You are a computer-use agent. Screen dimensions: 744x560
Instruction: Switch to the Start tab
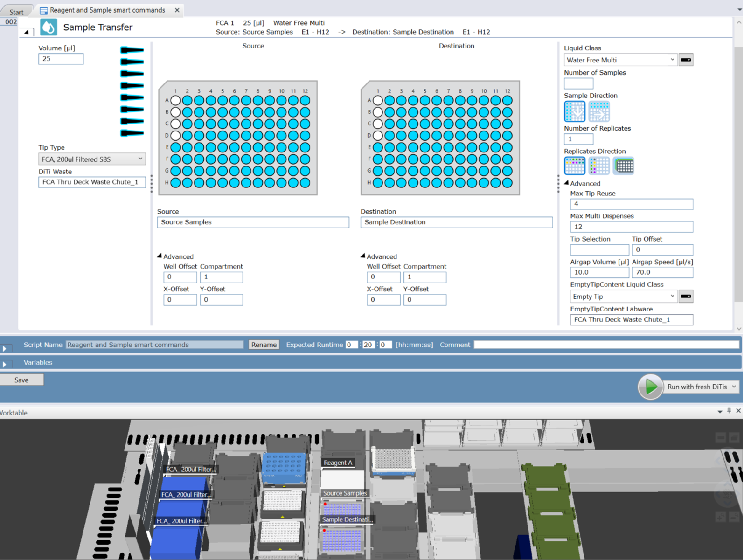click(16, 12)
